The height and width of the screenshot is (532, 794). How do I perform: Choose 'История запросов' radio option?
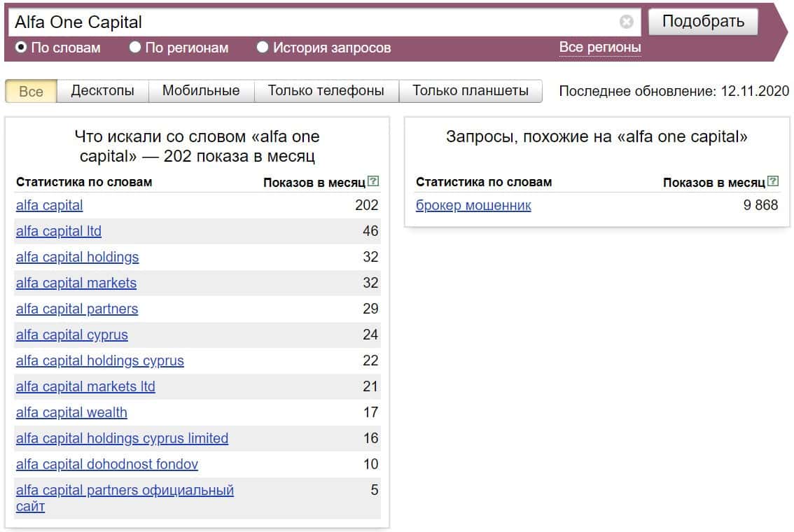(263, 48)
